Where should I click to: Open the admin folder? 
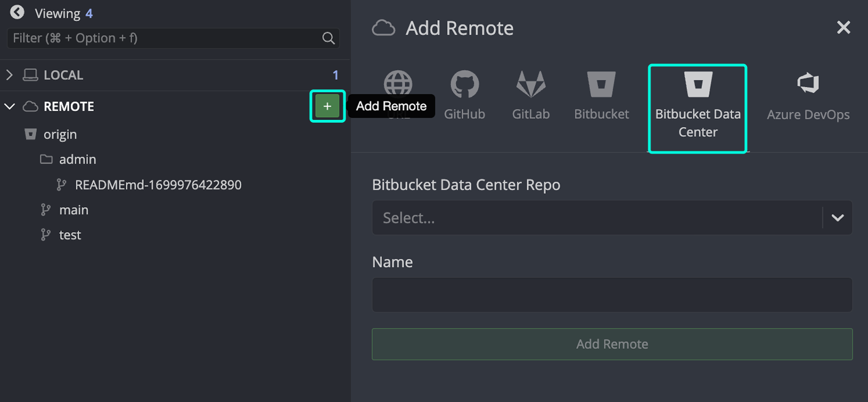[x=77, y=159]
